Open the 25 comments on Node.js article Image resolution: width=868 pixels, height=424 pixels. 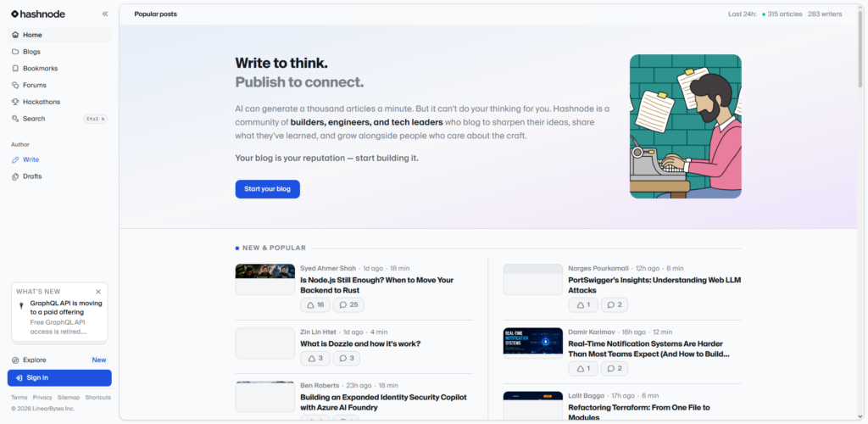coord(348,305)
